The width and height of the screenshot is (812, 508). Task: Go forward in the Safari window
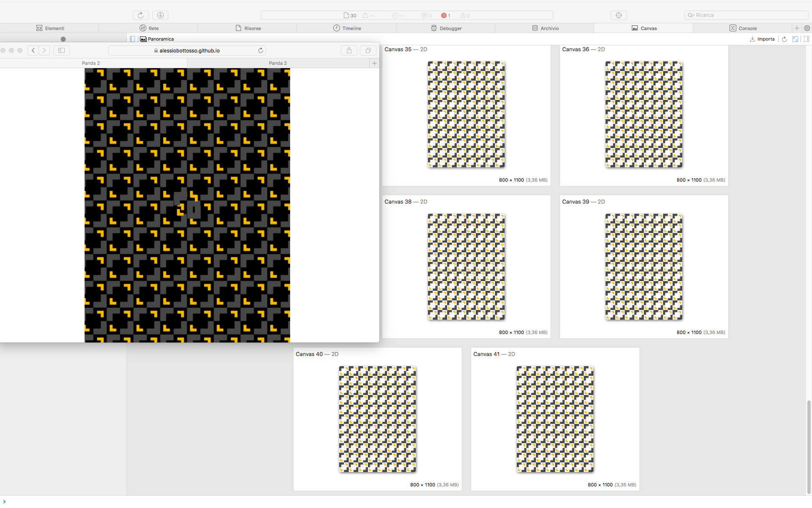[x=44, y=50]
